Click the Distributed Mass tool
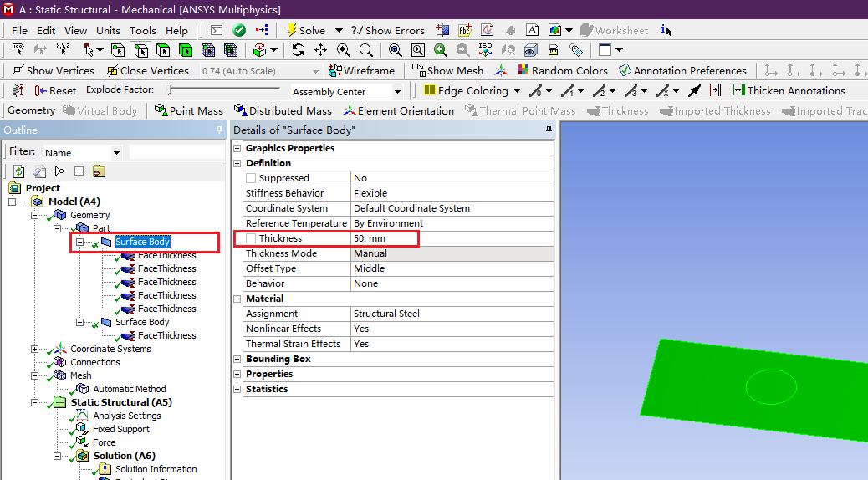This screenshot has width=868, height=480. point(283,111)
